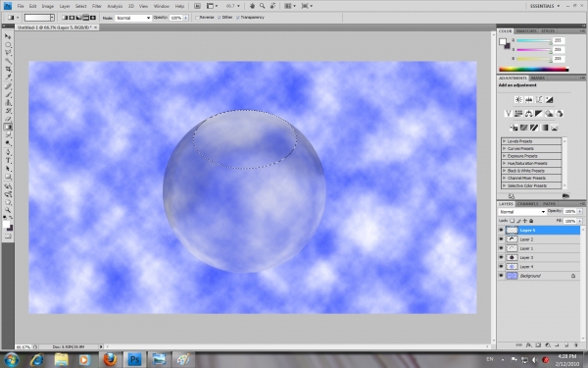Screen dimensions: 588x368
Task: Hide Layer 3 with its eye icon
Action: [x=501, y=257]
